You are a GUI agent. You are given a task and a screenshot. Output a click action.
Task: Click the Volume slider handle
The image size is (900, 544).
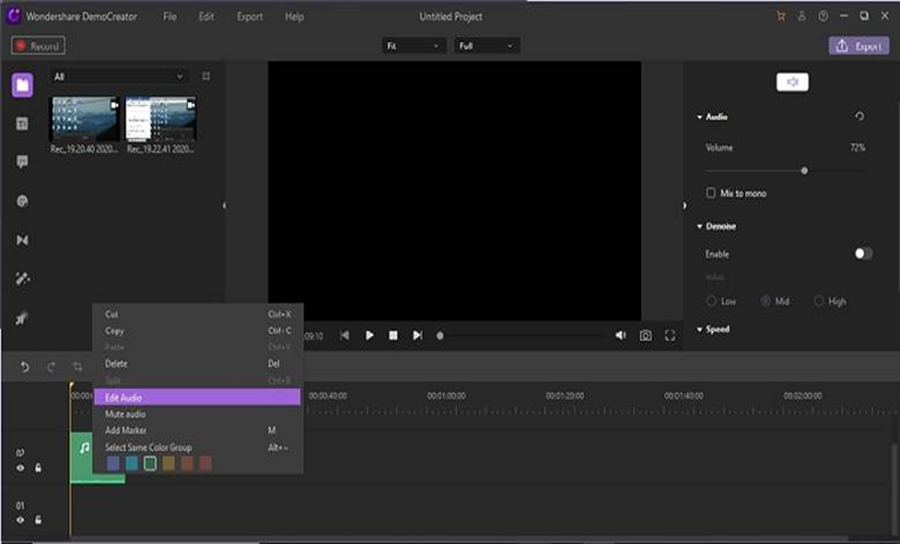pyautogui.click(x=804, y=170)
